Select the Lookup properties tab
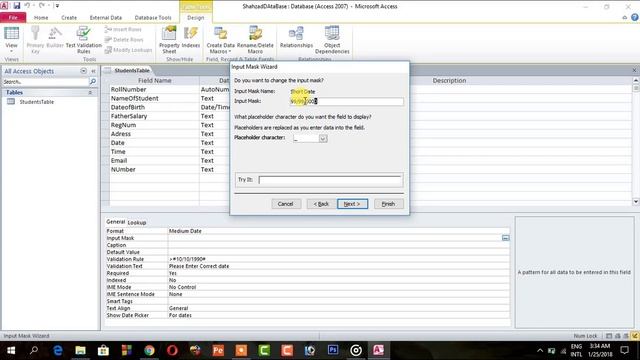The width and height of the screenshot is (640, 360). tap(137, 222)
